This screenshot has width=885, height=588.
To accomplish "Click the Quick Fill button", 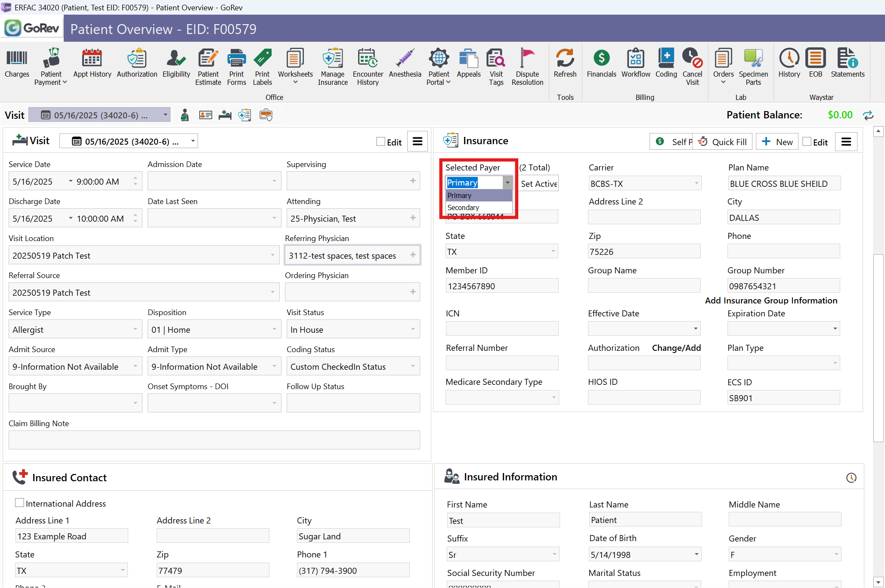I will 723,142.
